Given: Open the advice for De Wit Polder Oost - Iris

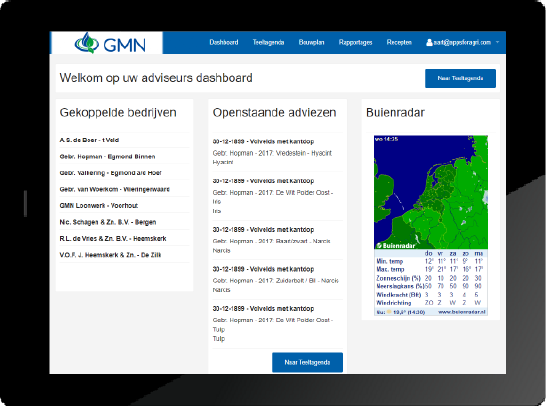Looking at the screenshot, I should point(278,196).
